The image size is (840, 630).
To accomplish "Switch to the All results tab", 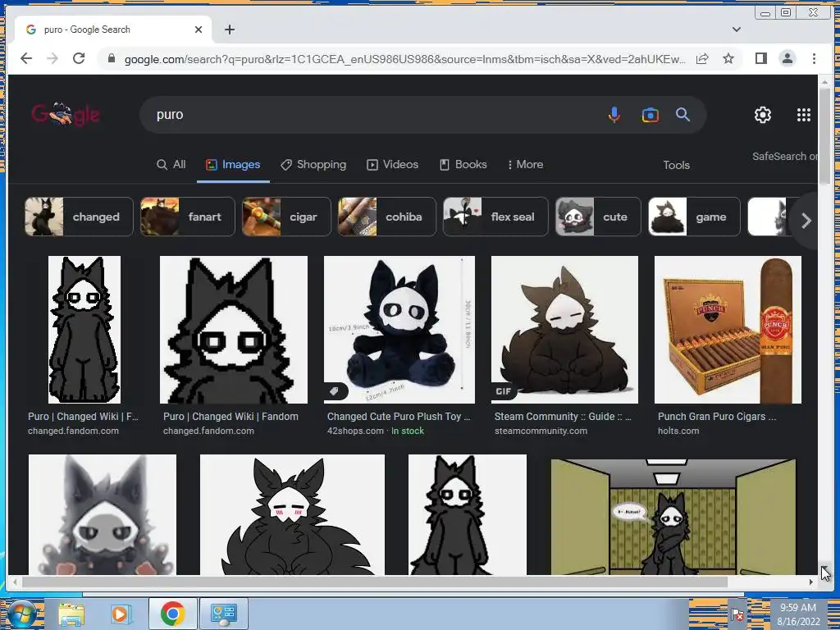I will (x=171, y=164).
